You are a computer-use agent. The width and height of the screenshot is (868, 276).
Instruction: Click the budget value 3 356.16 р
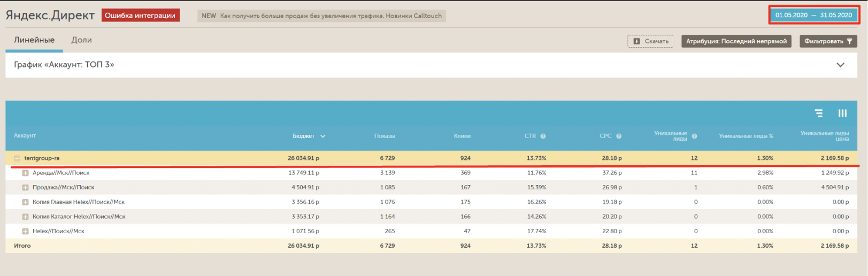pos(305,202)
